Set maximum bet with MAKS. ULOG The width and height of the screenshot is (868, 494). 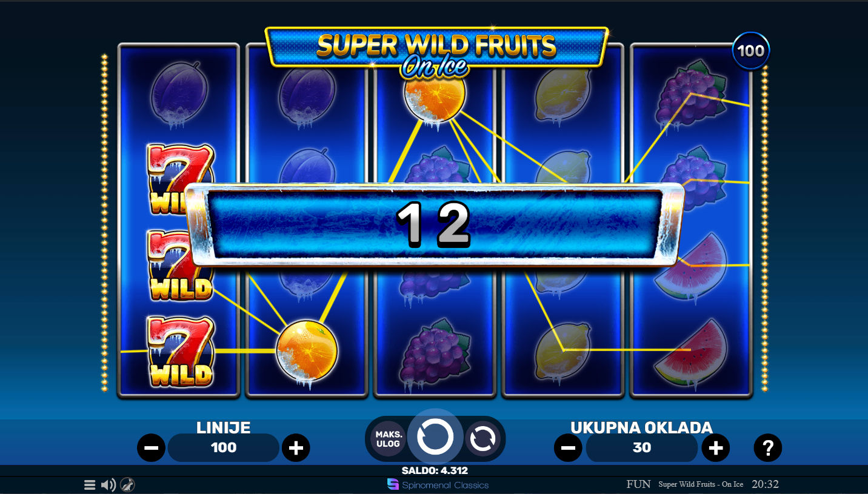(388, 439)
